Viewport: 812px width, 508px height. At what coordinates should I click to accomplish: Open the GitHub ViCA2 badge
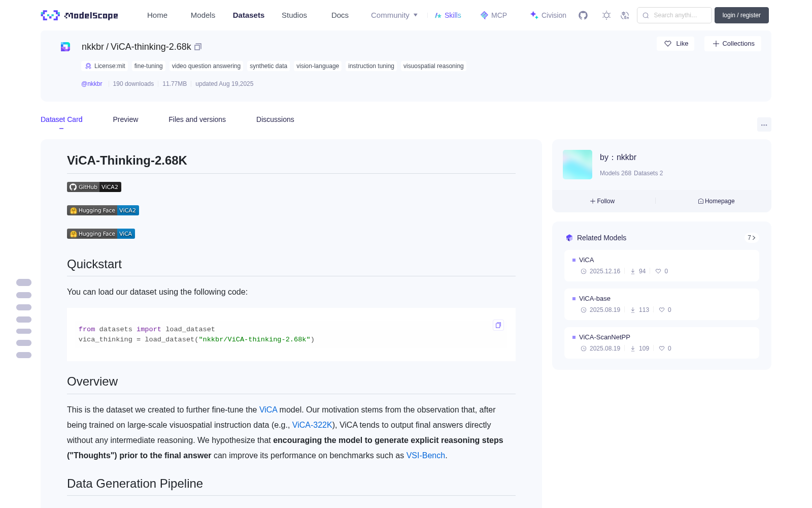click(94, 187)
